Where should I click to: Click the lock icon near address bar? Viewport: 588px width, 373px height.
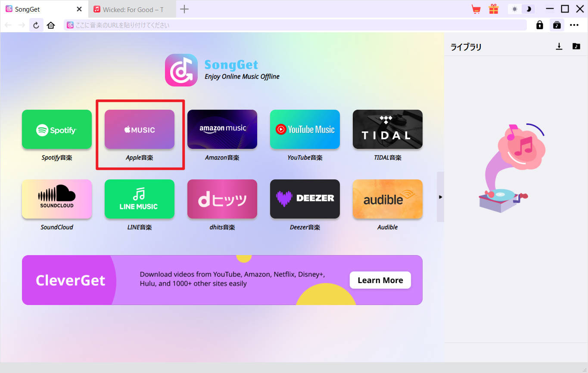(539, 25)
